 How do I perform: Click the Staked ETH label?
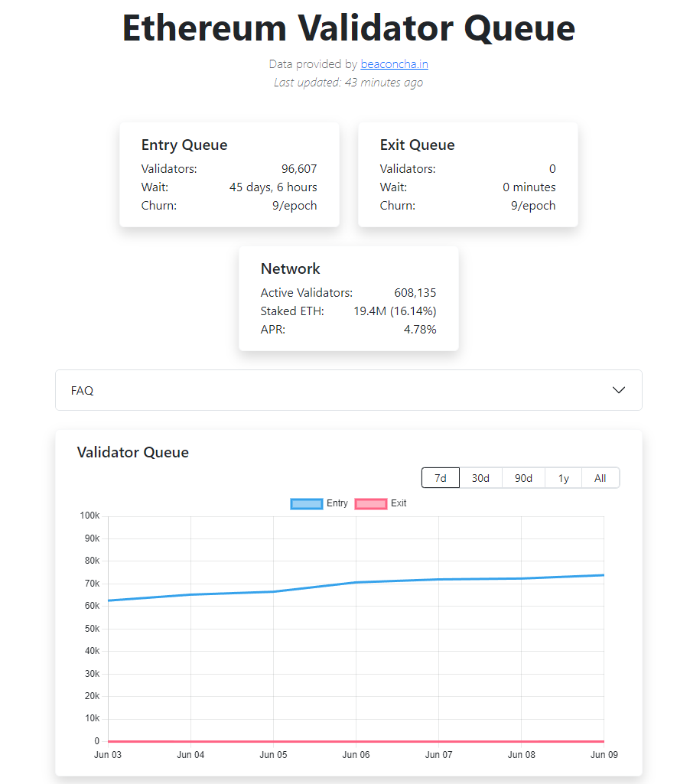(x=292, y=311)
